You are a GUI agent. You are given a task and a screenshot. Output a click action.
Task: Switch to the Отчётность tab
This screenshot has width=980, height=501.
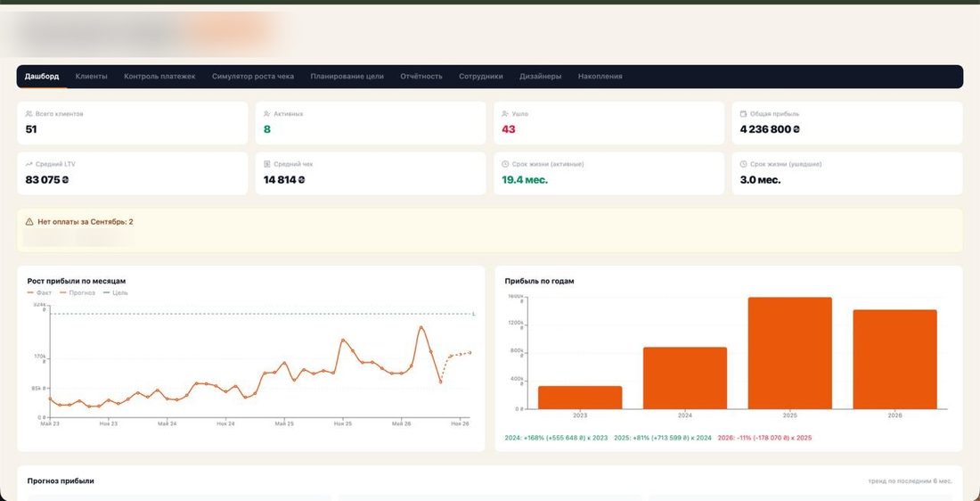pos(421,77)
